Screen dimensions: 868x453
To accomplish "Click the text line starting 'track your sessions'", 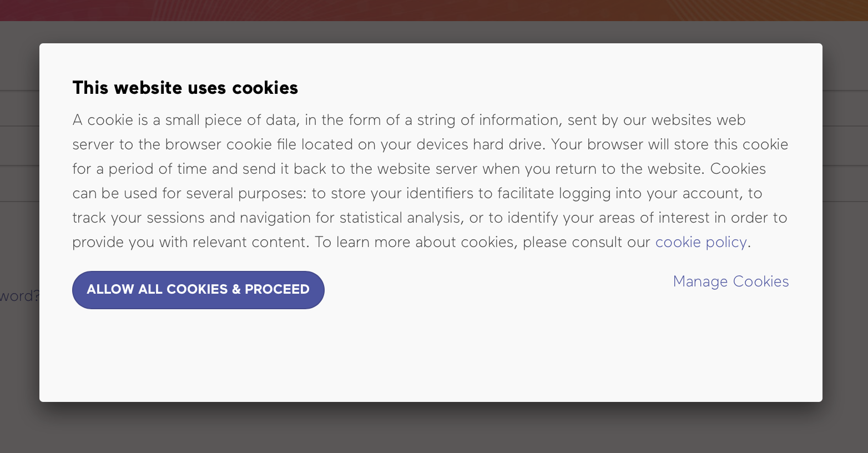I will click(429, 218).
